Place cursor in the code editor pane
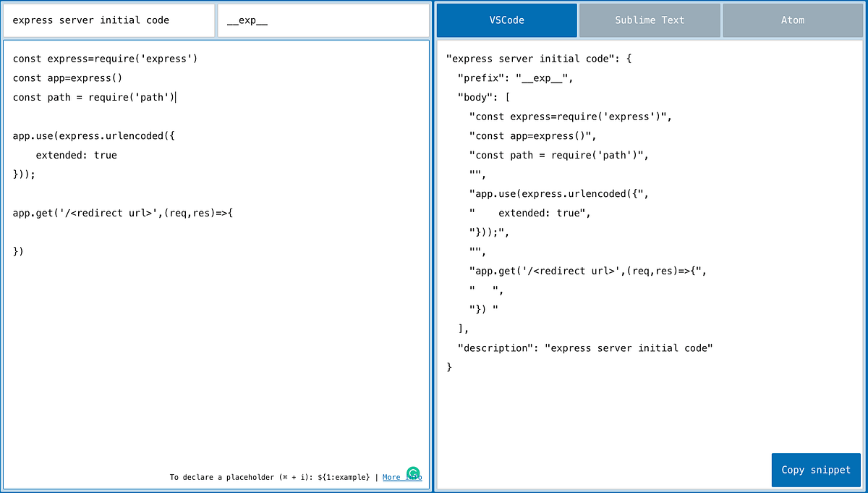Viewport: 868px width, 493px height. pyautogui.click(x=217, y=326)
